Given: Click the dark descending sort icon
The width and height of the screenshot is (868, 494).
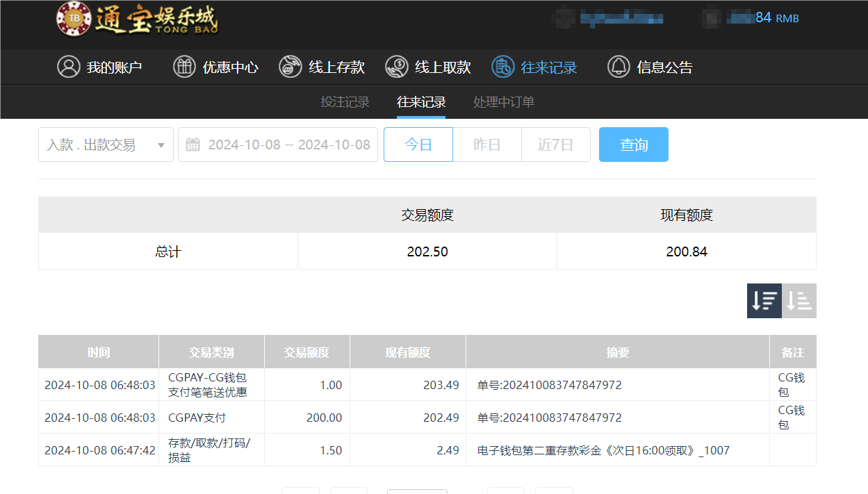Looking at the screenshot, I should (764, 300).
